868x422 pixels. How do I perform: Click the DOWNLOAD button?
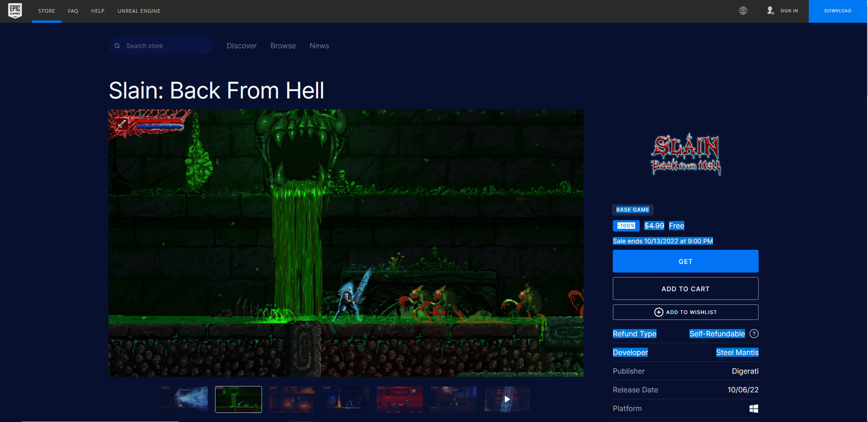click(838, 11)
